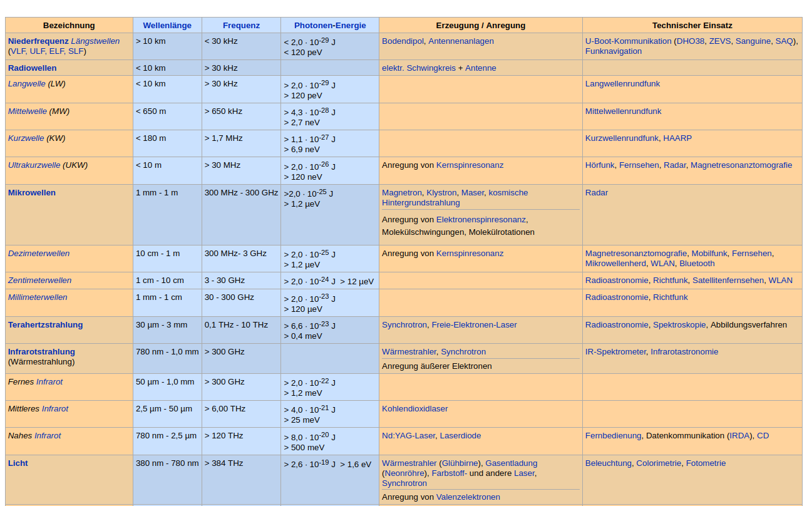Follow the Kohlendioxidlaser link
Viewport: 812px width, 506px height.
[414, 409]
